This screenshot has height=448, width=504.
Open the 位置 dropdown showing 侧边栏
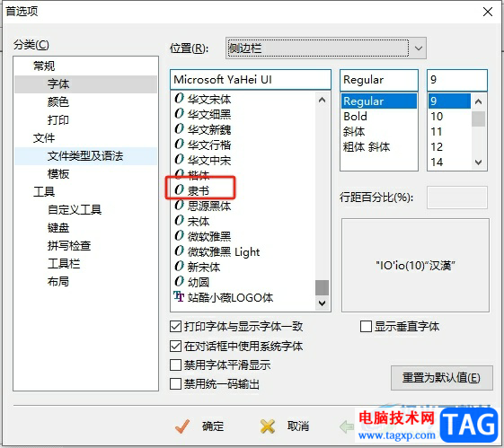(326, 48)
